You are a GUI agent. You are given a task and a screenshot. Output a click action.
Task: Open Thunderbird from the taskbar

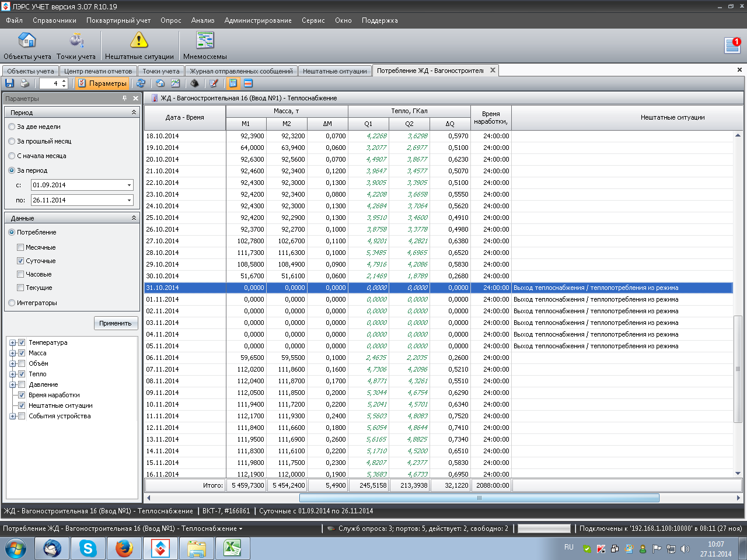tap(53, 548)
